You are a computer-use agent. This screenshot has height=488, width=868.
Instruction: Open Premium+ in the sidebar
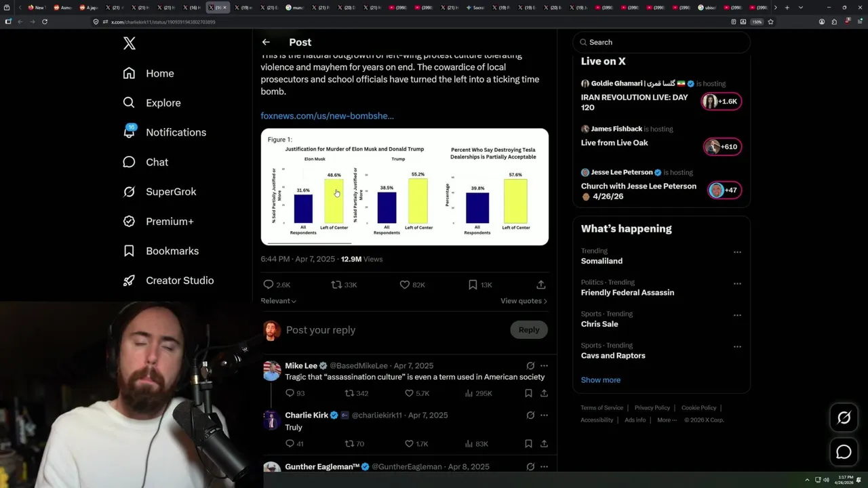[x=158, y=221]
